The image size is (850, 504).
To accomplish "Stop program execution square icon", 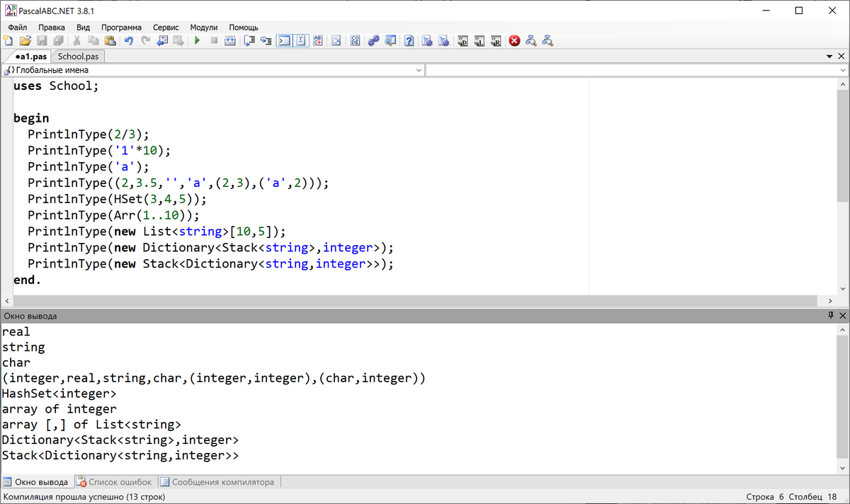I will tap(214, 41).
